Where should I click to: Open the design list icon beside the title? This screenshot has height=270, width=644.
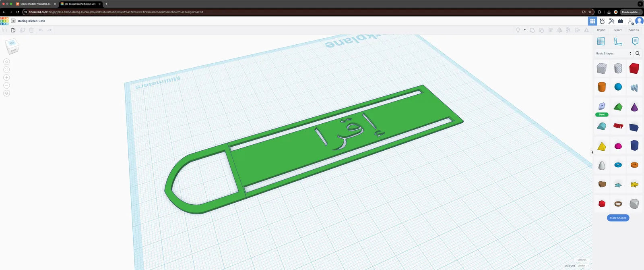pos(13,21)
